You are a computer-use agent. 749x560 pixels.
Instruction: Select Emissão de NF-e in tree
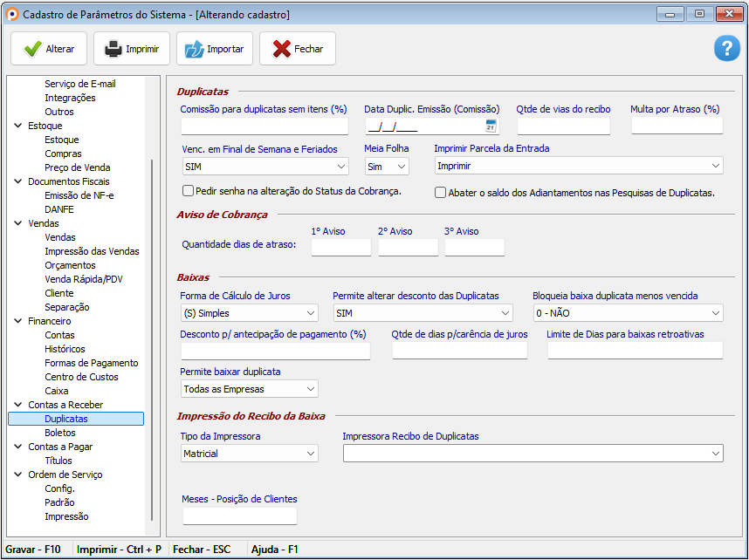pyautogui.click(x=79, y=195)
